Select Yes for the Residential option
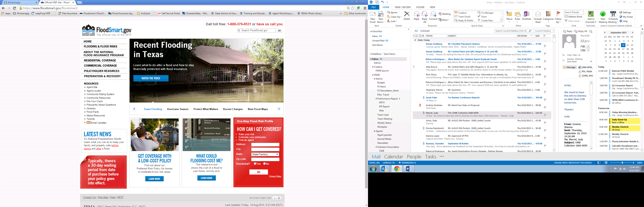The image size is (644, 207). pos(255,164)
